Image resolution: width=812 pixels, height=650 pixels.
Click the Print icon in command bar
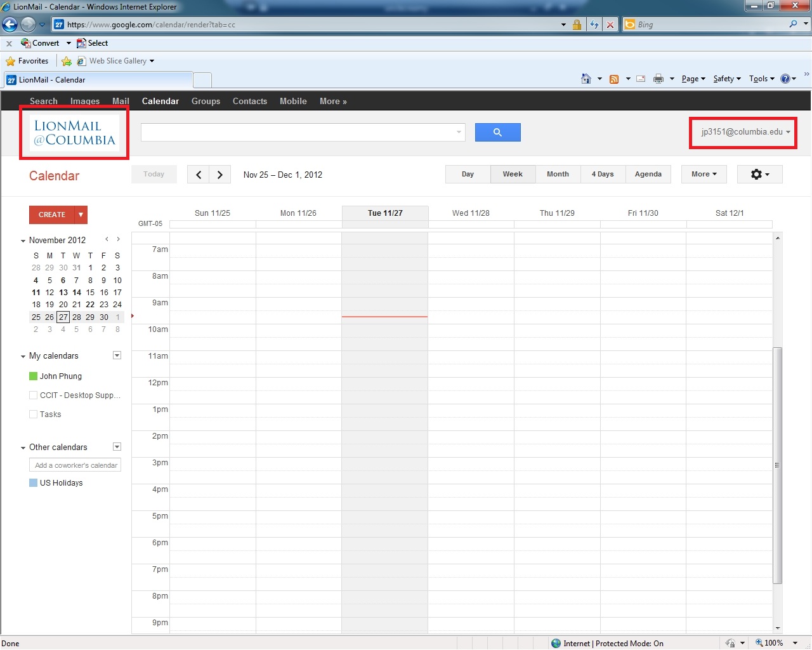658,79
